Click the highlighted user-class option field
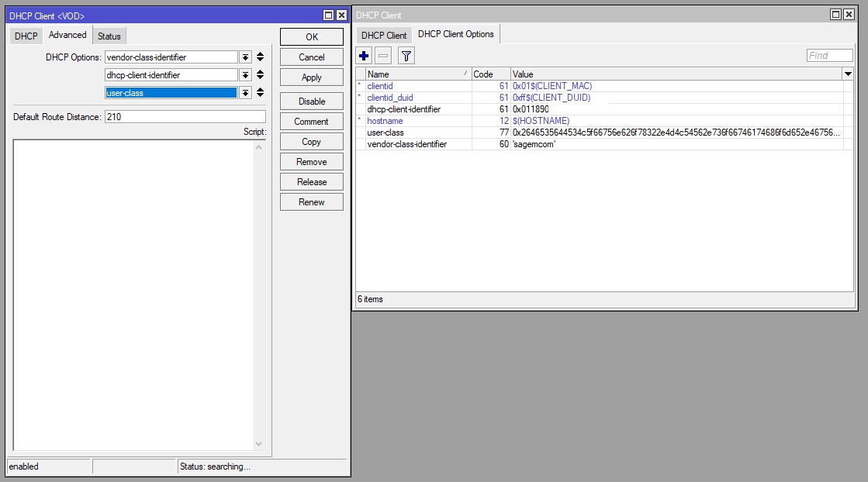868x482 pixels. click(x=171, y=93)
